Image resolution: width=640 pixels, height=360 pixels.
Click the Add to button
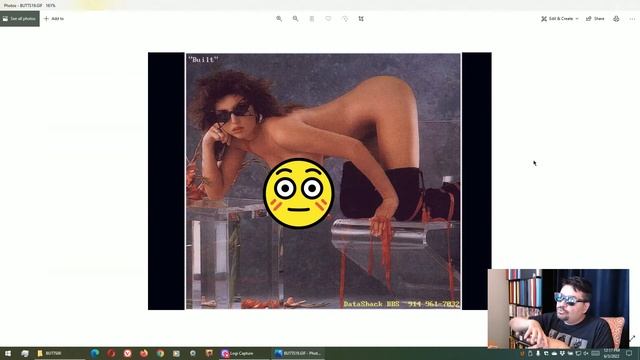[53, 19]
